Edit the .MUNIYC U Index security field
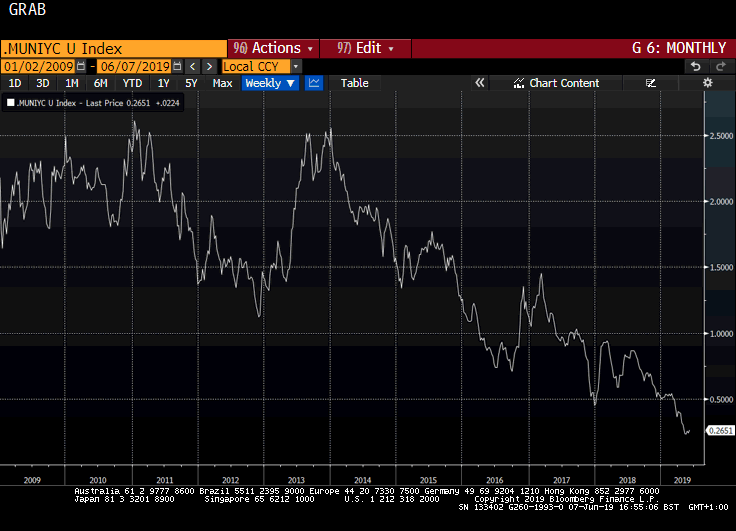Screen dimensions: 736x531 (x=114, y=49)
